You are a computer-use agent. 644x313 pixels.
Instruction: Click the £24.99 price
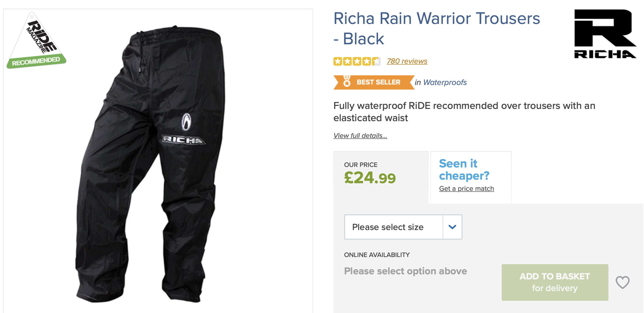[x=370, y=178]
